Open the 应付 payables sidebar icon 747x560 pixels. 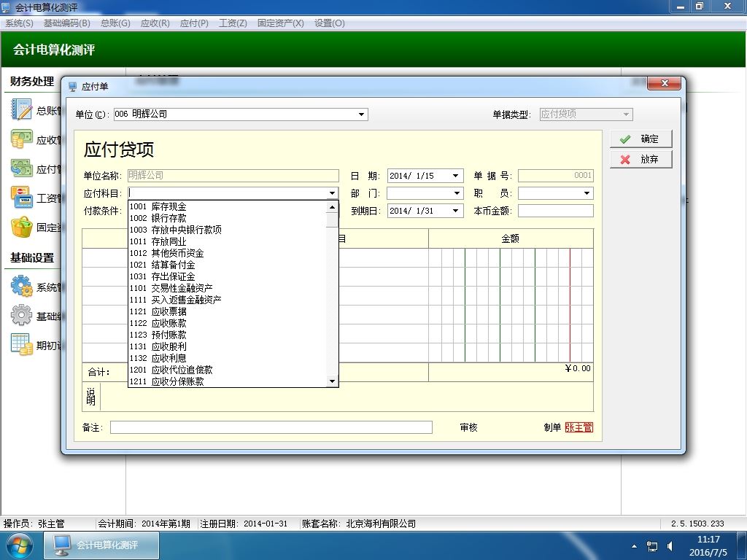point(21,168)
